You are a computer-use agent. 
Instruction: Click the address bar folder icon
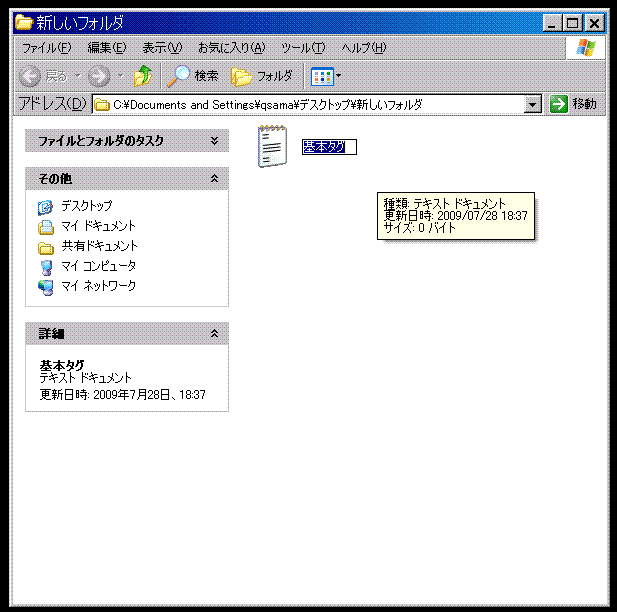102,105
